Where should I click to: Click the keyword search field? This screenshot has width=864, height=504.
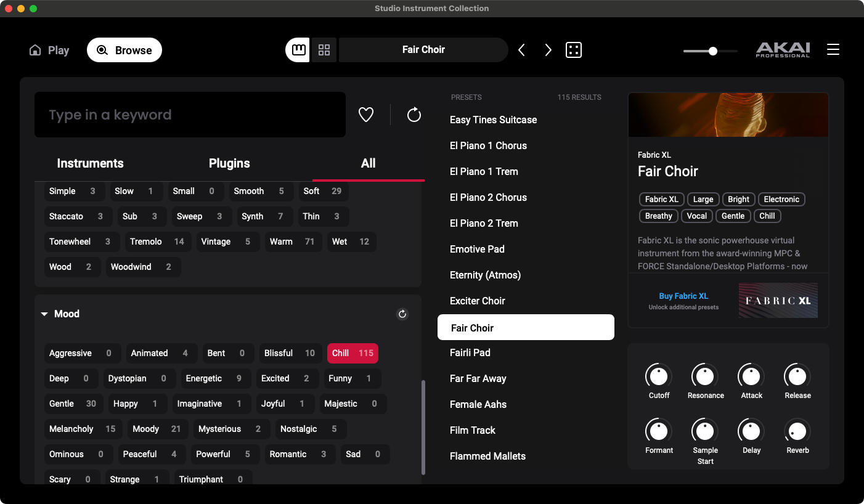tap(190, 115)
